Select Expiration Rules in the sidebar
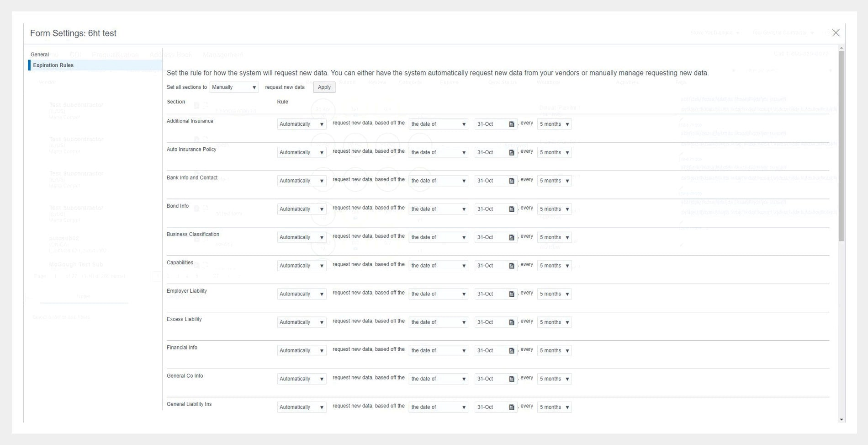Image resolution: width=868 pixels, height=445 pixels. pyautogui.click(x=53, y=65)
